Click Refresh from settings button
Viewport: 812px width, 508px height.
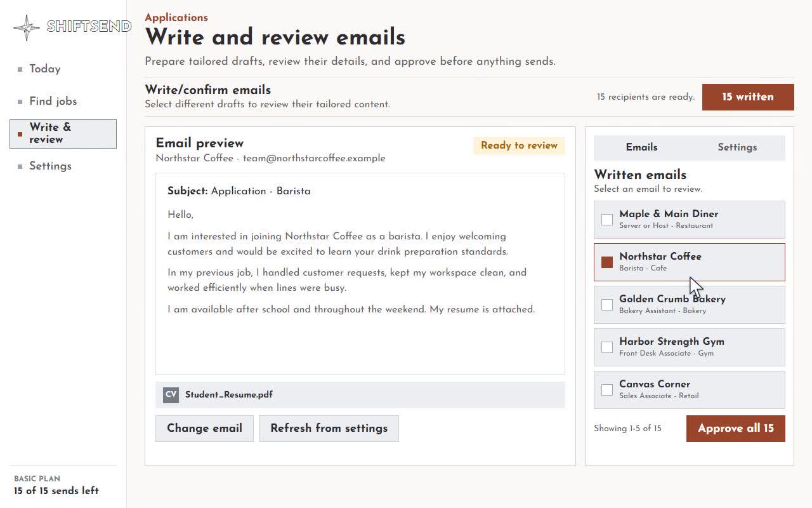329,429
